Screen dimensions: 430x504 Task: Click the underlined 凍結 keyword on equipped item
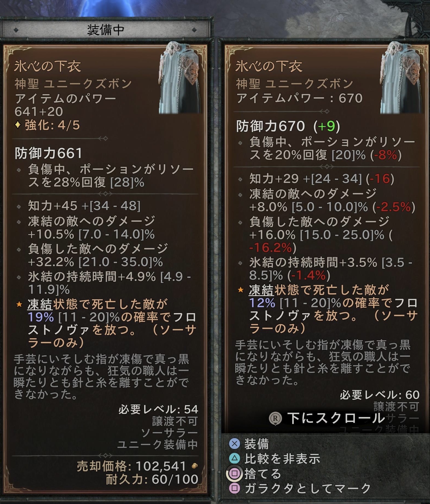tap(40, 304)
